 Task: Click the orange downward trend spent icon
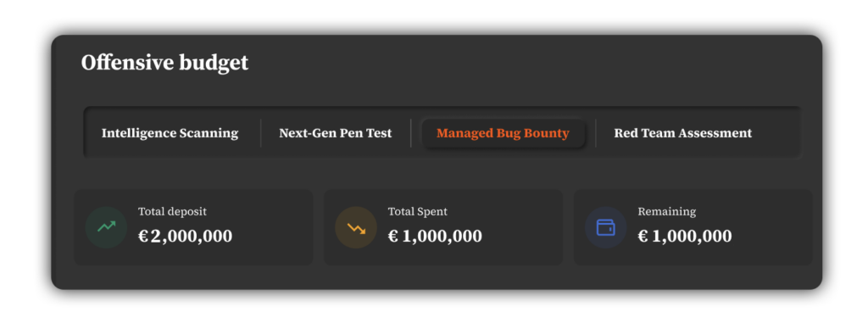pos(356,227)
